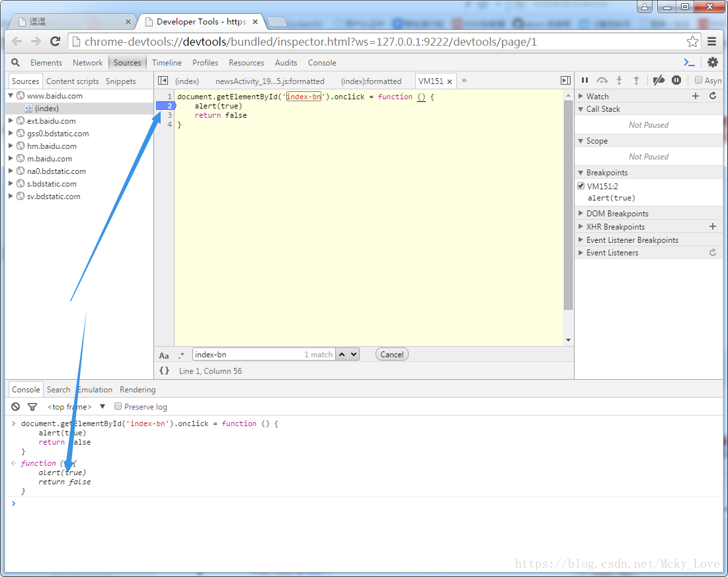Toggle pause on exceptions icon

pos(676,80)
